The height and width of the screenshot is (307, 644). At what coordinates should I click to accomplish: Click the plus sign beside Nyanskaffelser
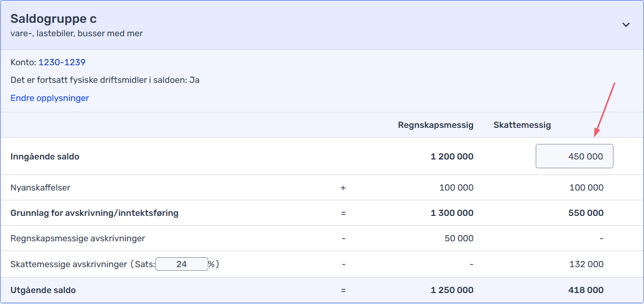pos(343,187)
